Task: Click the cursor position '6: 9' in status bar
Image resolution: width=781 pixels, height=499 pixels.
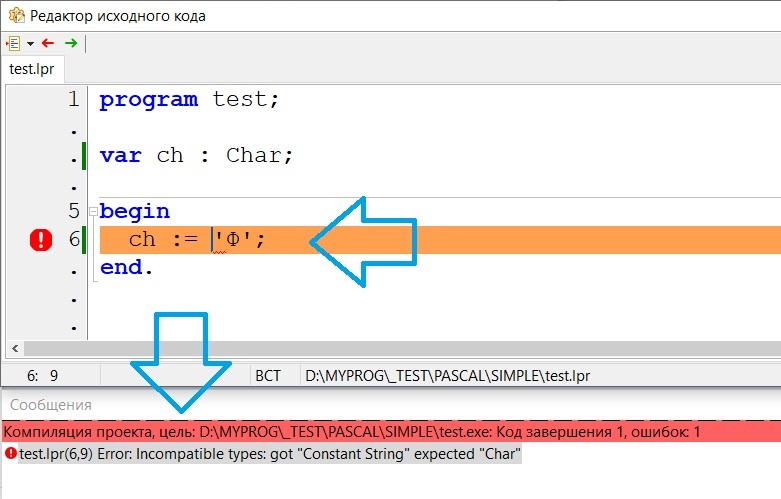Action: coord(42,375)
